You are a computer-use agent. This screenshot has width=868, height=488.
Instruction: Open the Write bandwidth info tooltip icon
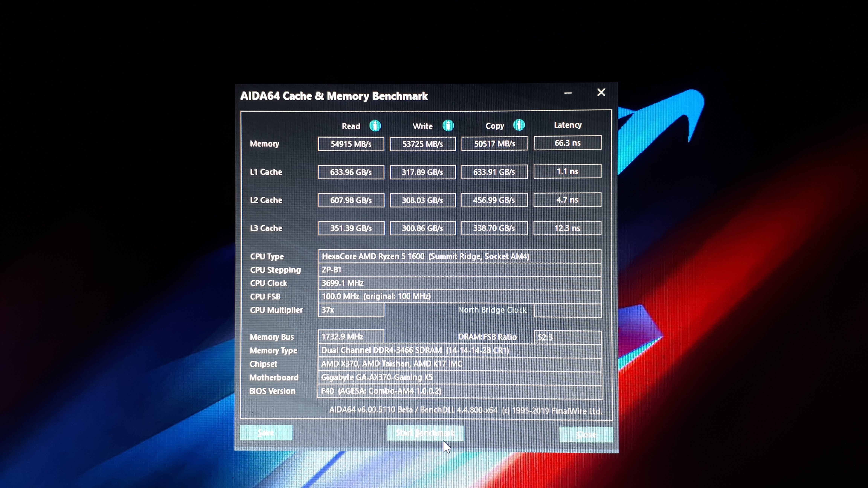[448, 126]
